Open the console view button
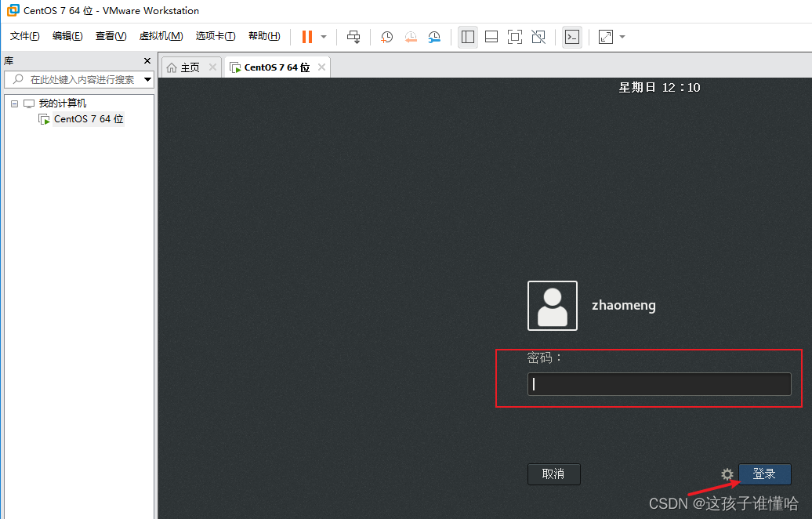The image size is (812, 519). (x=572, y=37)
